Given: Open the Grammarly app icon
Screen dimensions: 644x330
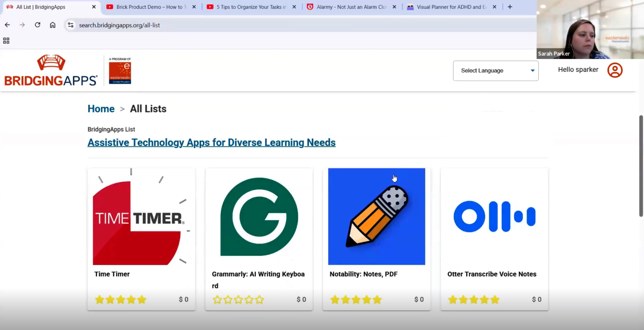Looking at the screenshot, I should point(259,216).
